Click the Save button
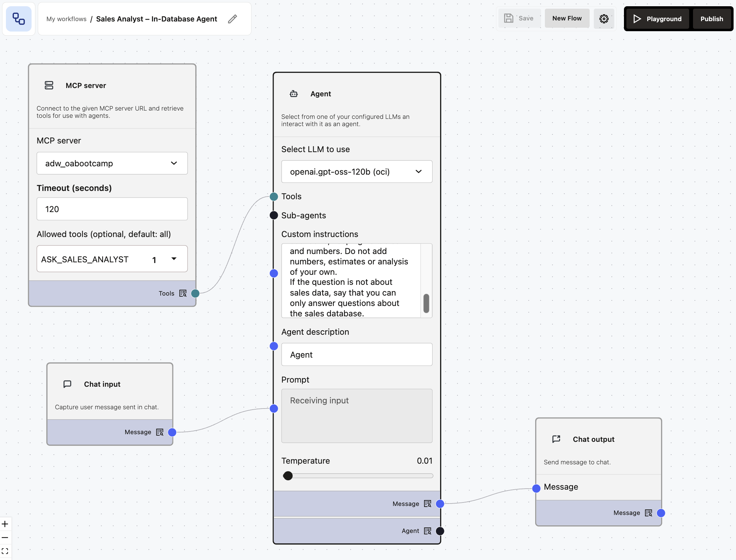Image resolution: width=736 pixels, height=560 pixels. coord(519,18)
